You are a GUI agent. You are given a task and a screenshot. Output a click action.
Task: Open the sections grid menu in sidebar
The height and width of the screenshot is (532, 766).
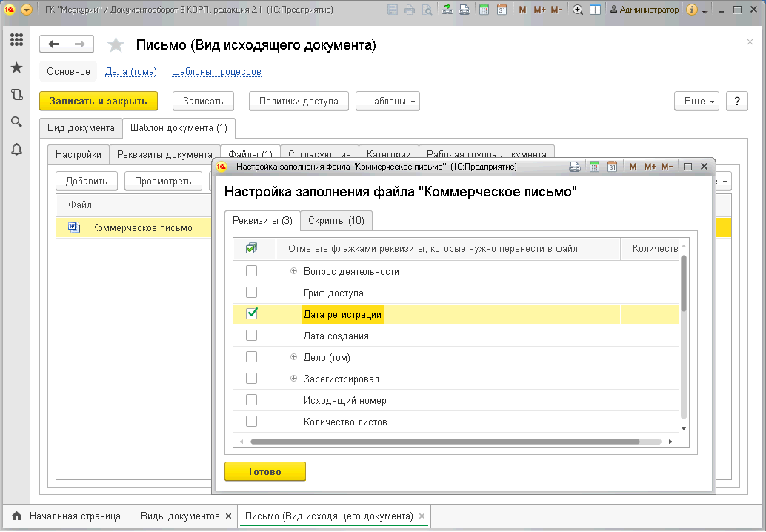(16, 39)
